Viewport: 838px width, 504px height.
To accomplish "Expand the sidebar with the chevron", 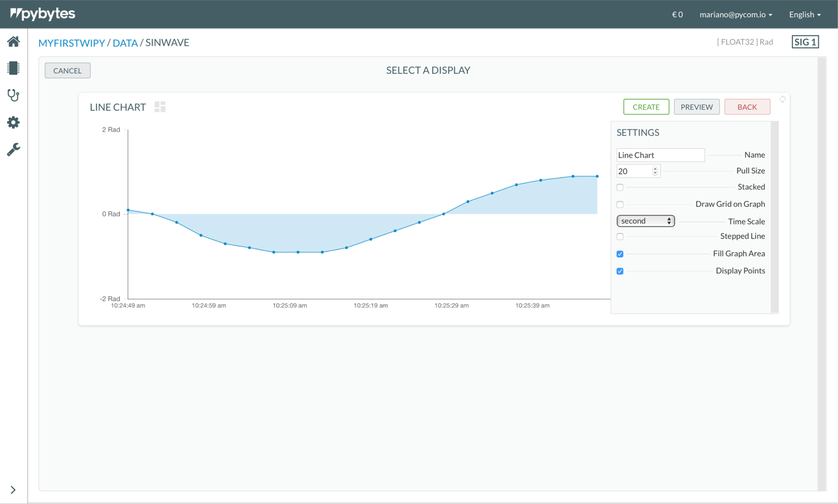I will click(13, 490).
